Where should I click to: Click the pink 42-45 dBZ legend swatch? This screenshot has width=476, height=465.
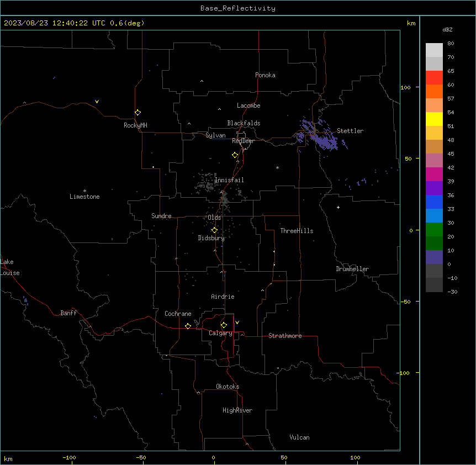434,161
